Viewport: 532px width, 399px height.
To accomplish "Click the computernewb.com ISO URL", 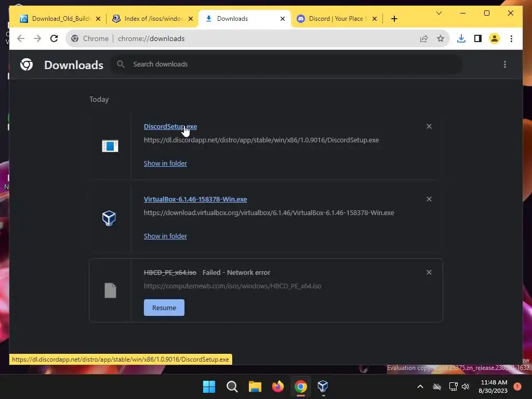I will (232, 286).
